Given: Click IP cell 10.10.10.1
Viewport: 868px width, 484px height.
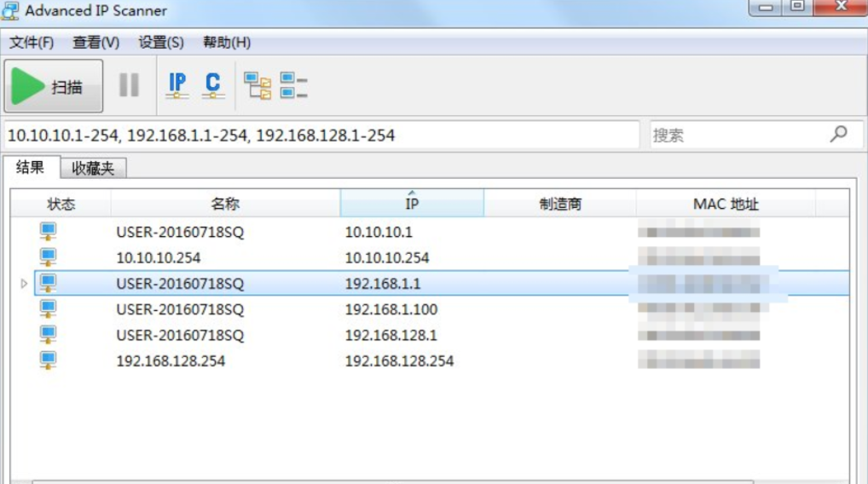Looking at the screenshot, I should point(379,232).
